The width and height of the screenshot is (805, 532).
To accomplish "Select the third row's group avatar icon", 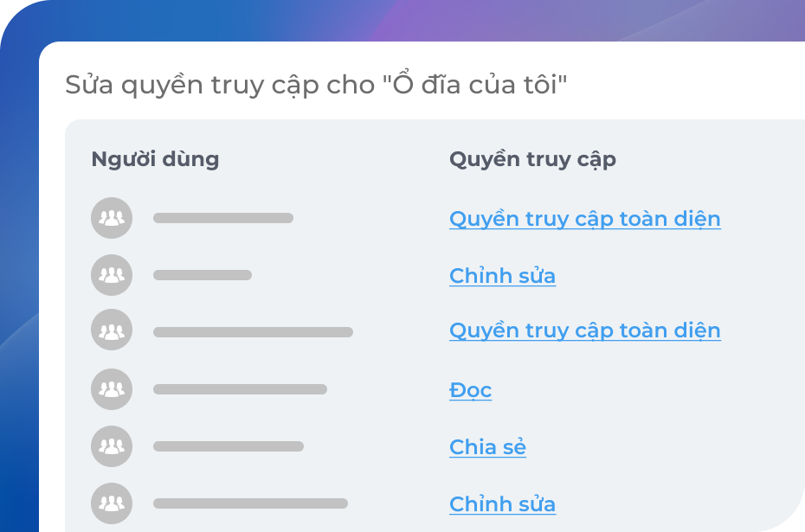I will [112, 330].
